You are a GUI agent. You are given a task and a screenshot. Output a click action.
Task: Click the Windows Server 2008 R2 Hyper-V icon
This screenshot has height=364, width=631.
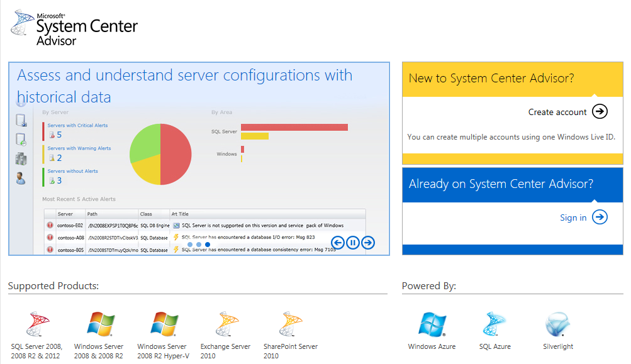164,325
